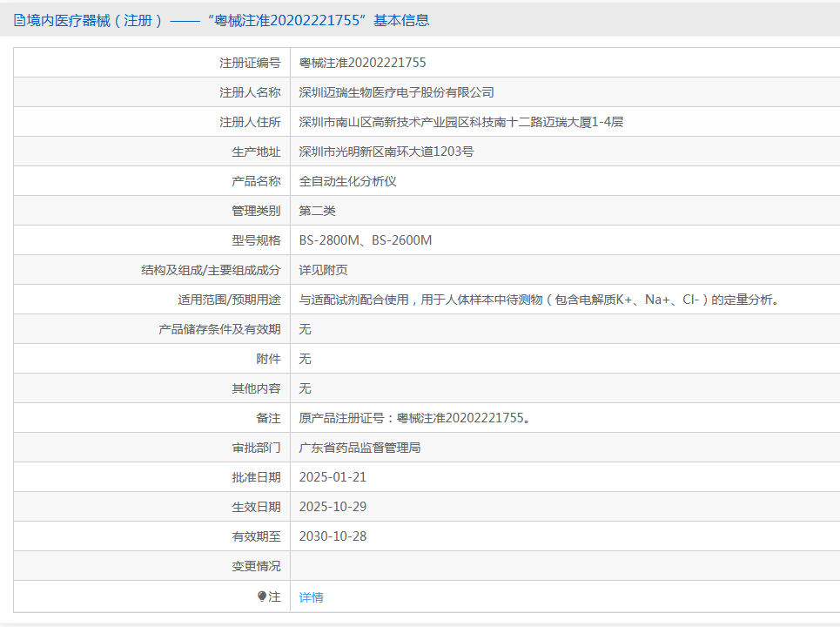840x627 pixels.
Task: Click the intended use description text
Action: (x=538, y=300)
